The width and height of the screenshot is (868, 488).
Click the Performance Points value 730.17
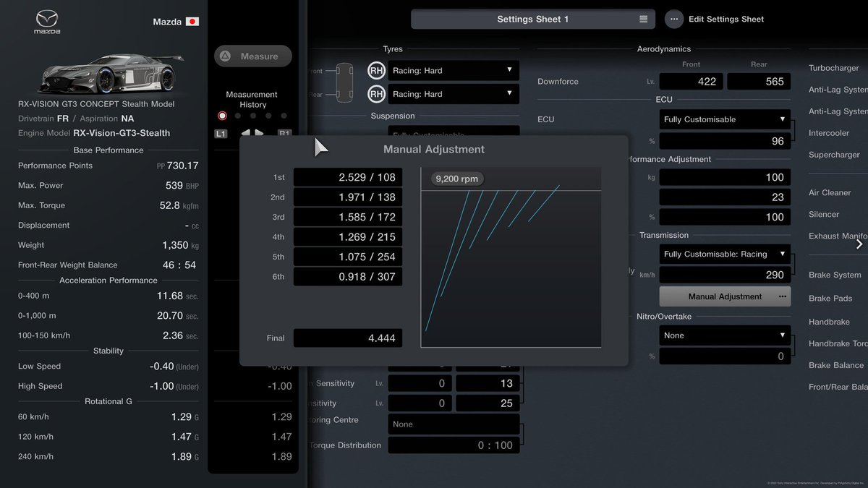(182, 166)
